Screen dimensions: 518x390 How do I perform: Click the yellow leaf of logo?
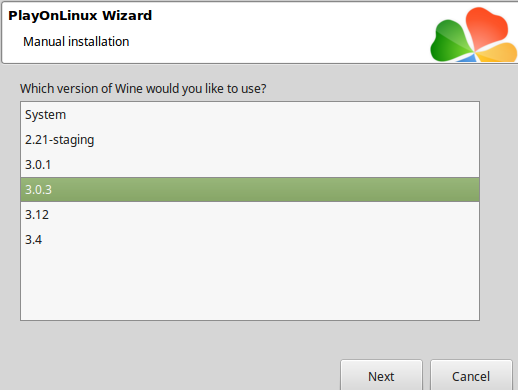click(497, 53)
